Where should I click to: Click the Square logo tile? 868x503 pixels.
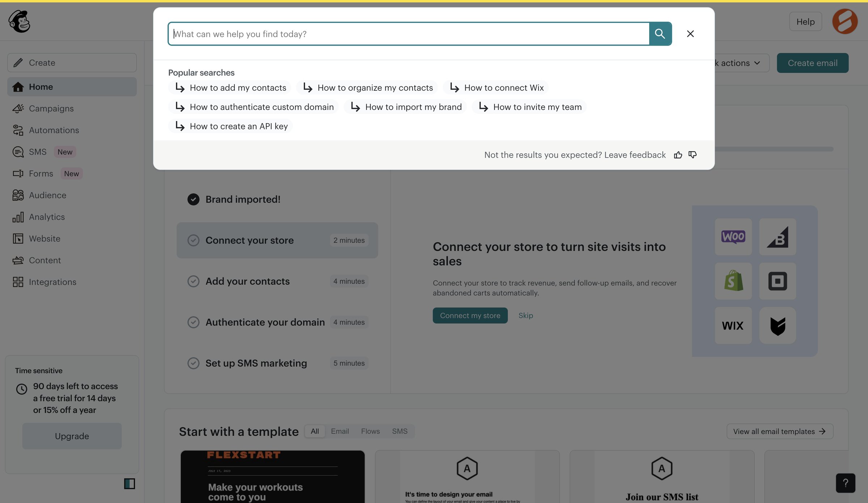(x=778, y=281)
